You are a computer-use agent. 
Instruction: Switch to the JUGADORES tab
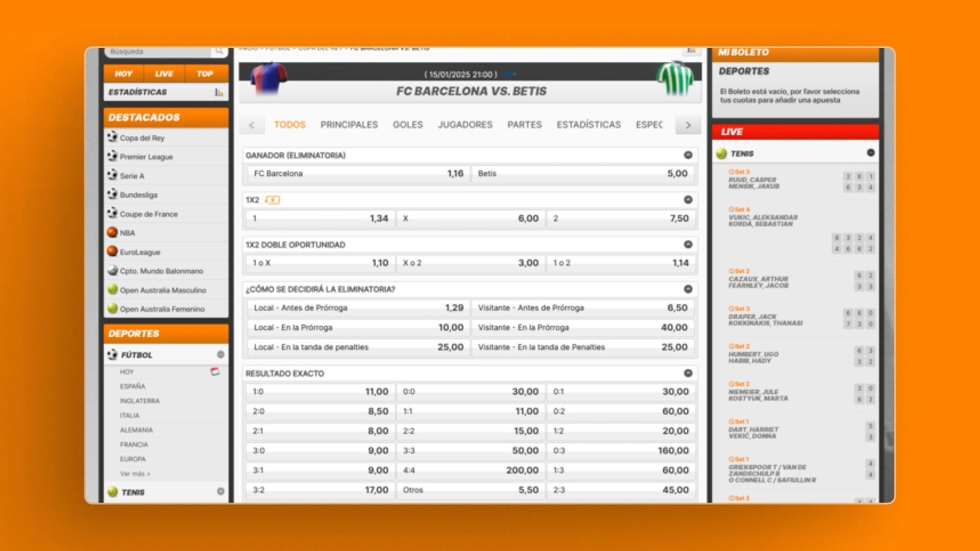pyautogui.click(x=465, y=124)
